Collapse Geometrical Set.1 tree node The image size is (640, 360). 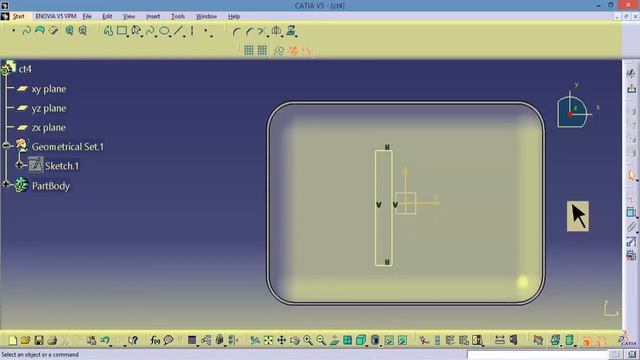pos(6,145)
